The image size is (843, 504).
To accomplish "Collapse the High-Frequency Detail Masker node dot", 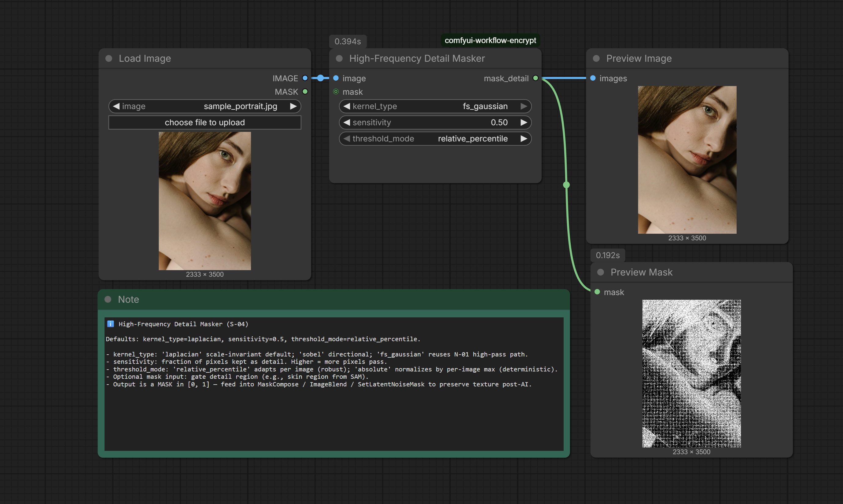I will point(339,58).
